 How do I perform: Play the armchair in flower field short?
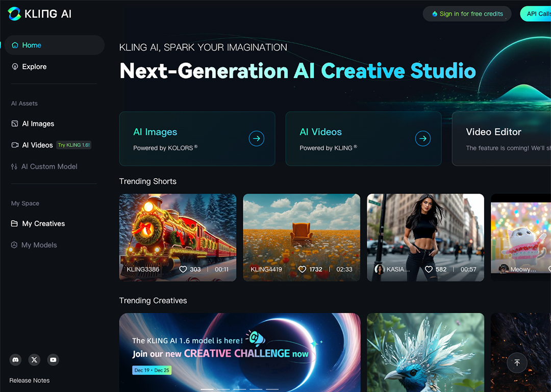coord(302,237)
